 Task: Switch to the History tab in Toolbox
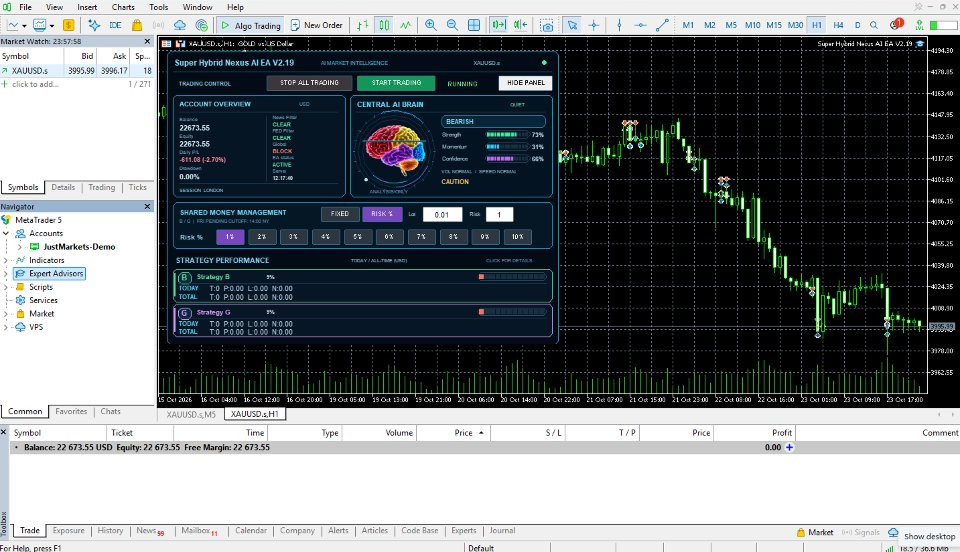(x=110, y=531)
